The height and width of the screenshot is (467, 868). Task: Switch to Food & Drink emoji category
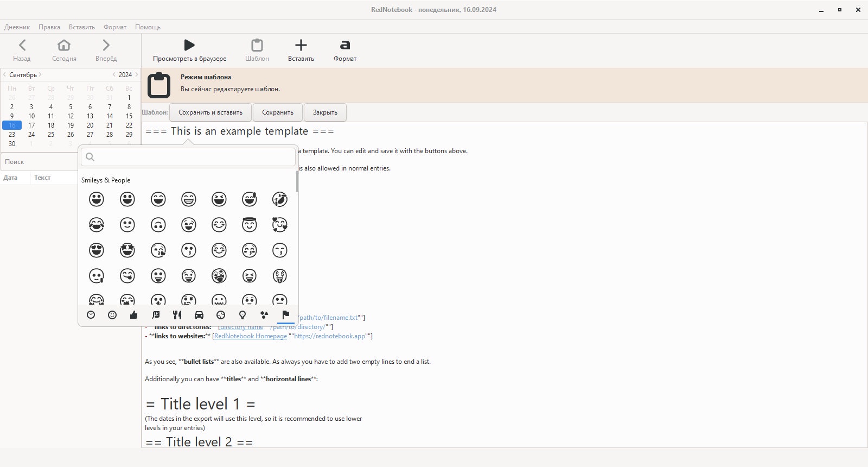tap(177, 315)
